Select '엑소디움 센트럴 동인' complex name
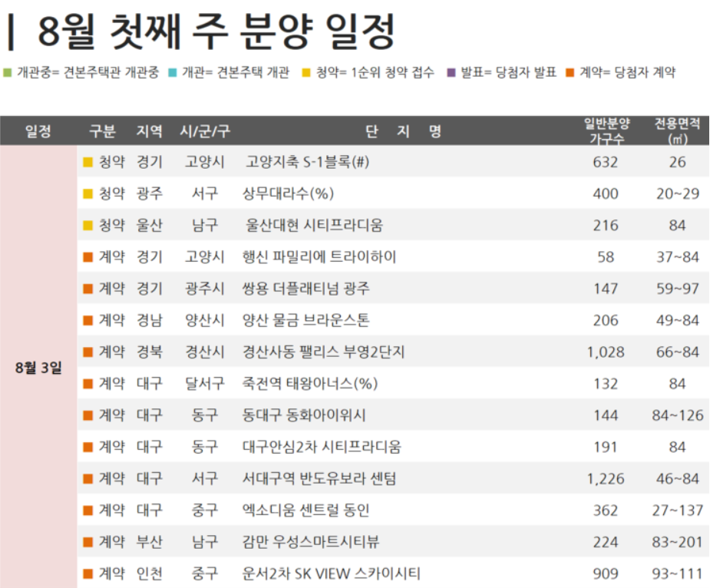 tap(305, 510)
